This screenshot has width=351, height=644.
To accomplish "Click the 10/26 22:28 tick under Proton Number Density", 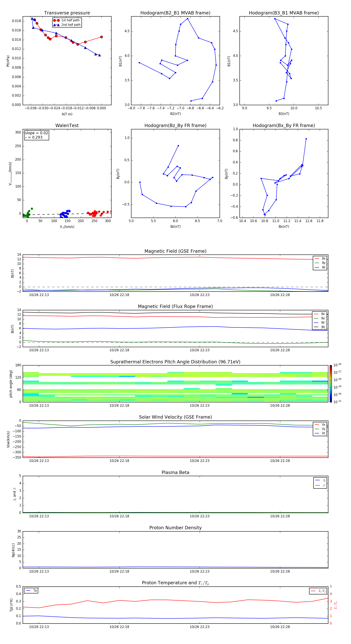I will 280,571.
